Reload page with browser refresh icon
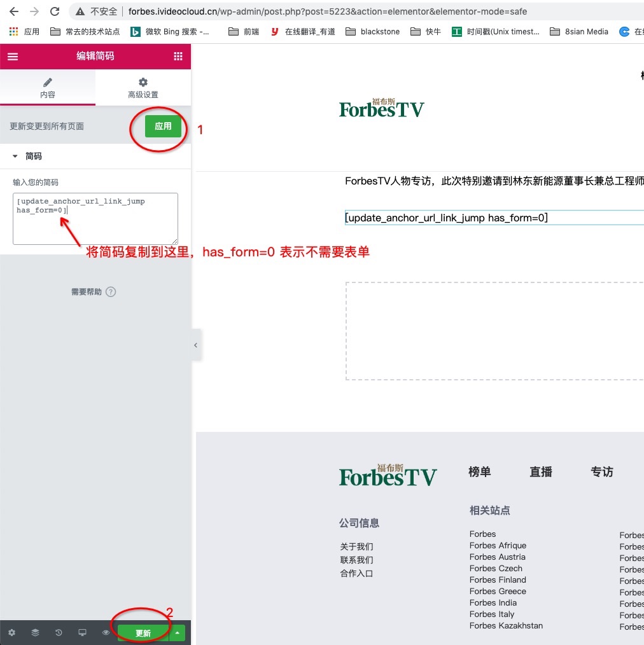644x645 pixels. tap(55, 11)
